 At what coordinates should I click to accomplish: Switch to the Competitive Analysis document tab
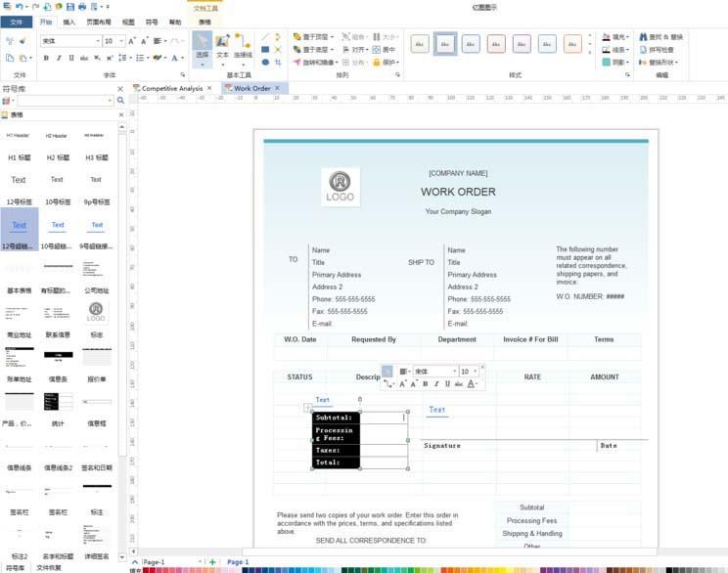pos(171,88)
